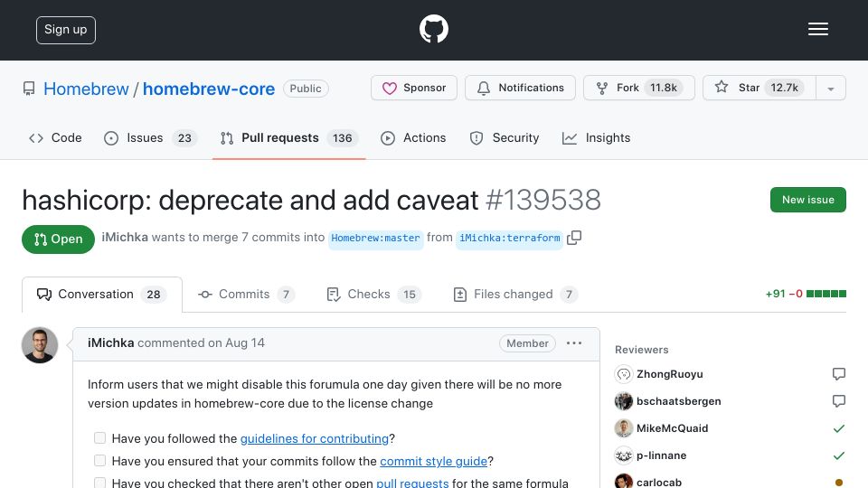Open the pull requests link in checklist
868x488 pixels.
tap(412, 483)
